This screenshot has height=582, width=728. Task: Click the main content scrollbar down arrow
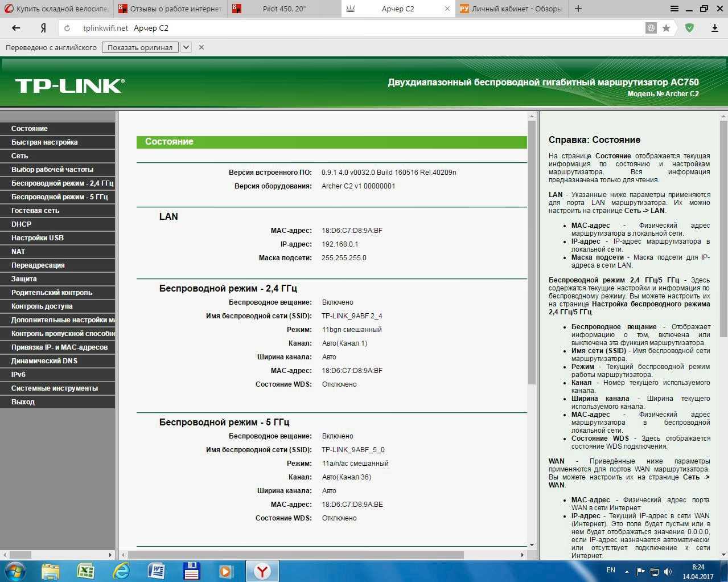[x=532, y=545]
